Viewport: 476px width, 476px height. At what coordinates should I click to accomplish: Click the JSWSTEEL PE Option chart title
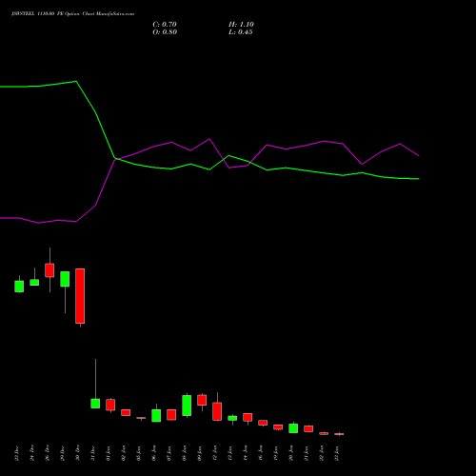tap(72, 14)
